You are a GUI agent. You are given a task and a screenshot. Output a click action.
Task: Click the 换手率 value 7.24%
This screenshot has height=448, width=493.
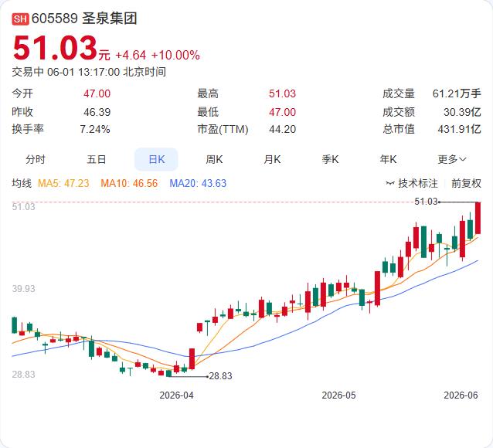pos(95,129)
